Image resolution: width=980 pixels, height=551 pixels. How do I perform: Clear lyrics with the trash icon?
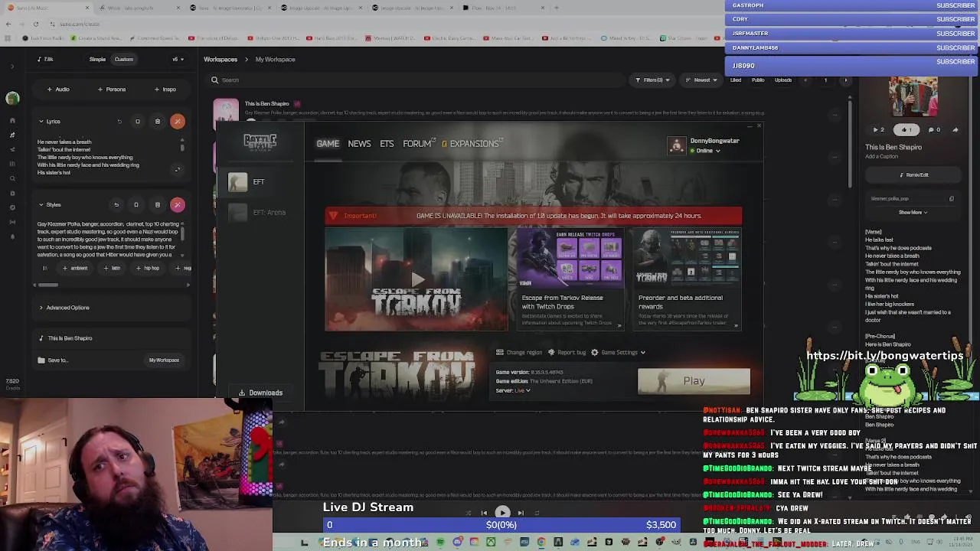(158, 122)
